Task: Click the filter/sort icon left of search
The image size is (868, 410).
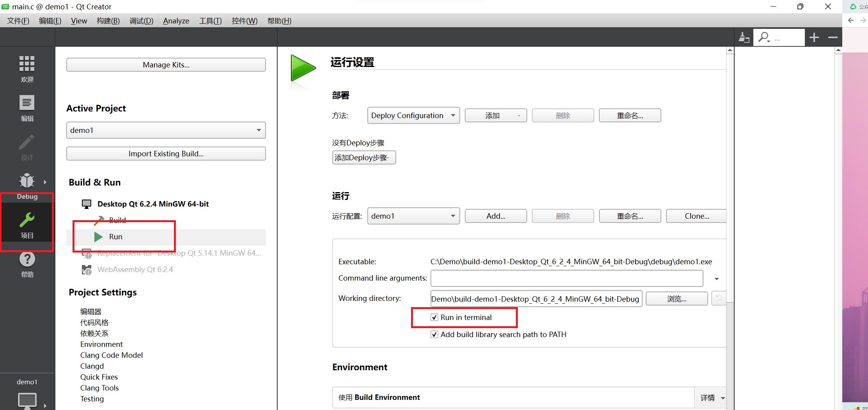Action: [x=744, y=37]
